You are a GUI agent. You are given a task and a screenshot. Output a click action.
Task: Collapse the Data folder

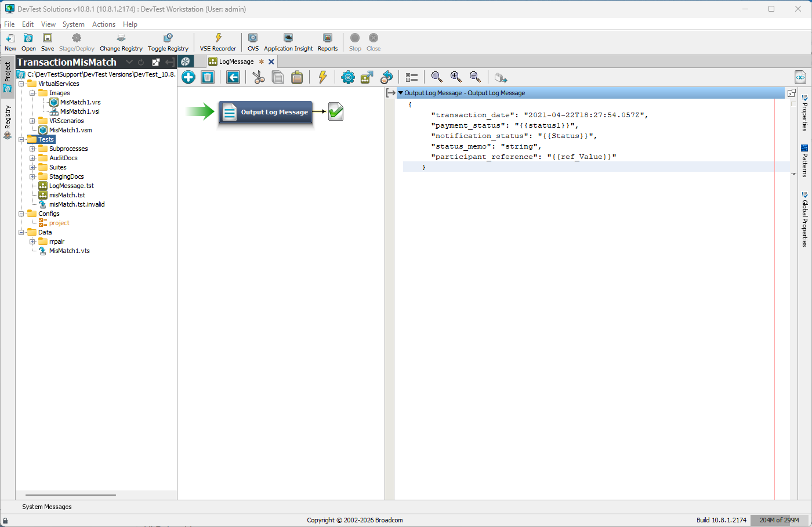21,232
